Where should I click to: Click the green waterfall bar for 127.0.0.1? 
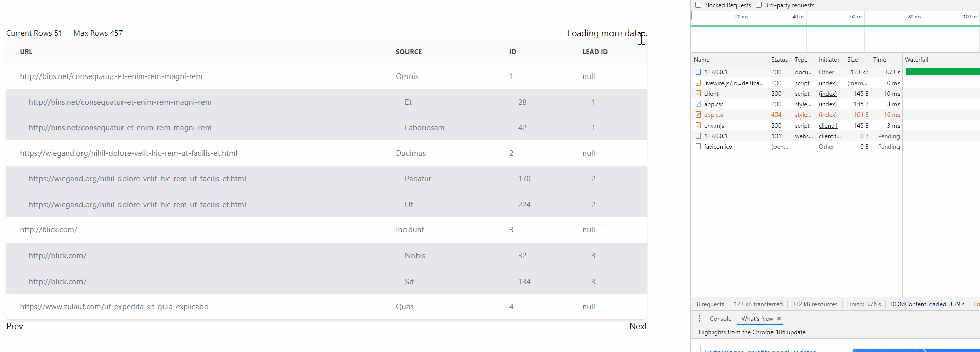click(x=943, y=72)
